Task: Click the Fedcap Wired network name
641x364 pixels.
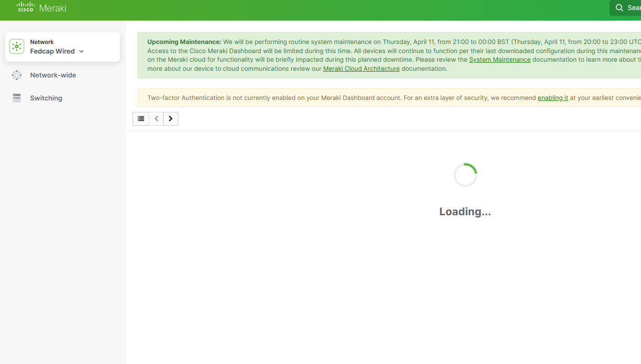Action: click(x=53, y=51)
